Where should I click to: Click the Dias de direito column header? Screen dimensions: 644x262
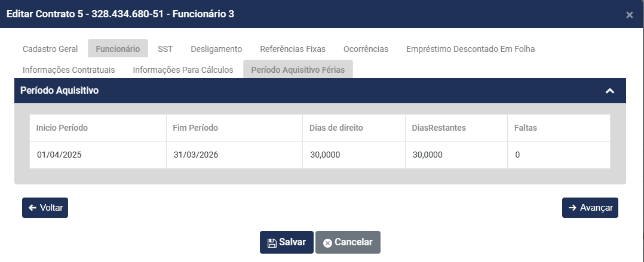tap(336, 128)
